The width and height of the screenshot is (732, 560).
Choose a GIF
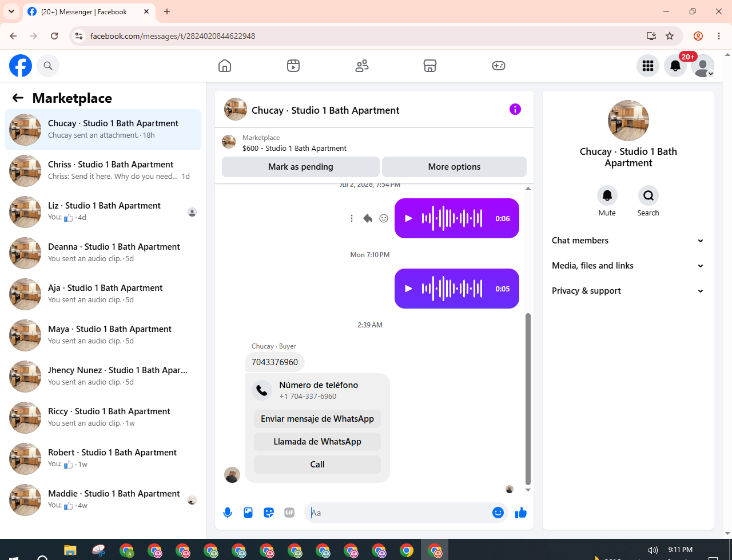[x=289, y=513]
